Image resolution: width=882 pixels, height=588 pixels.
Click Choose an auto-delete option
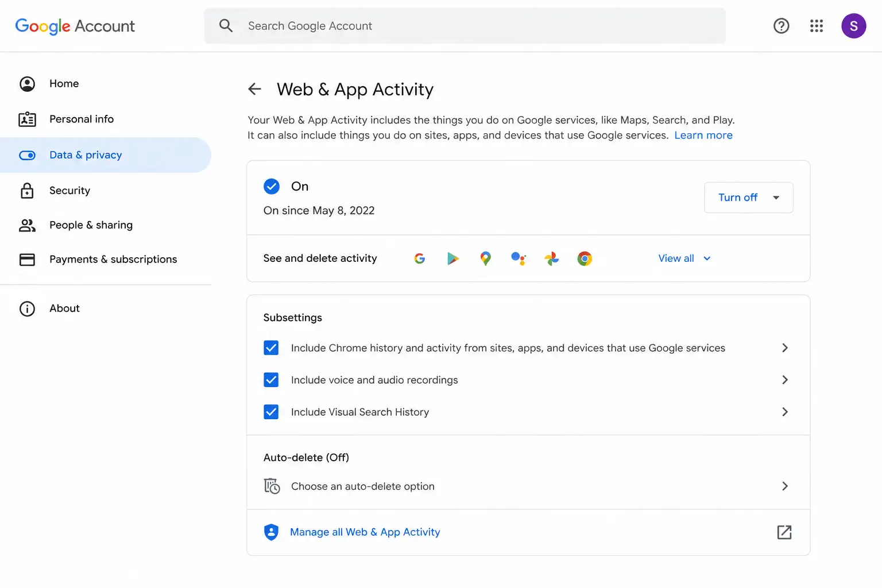[x=362, y=486]
